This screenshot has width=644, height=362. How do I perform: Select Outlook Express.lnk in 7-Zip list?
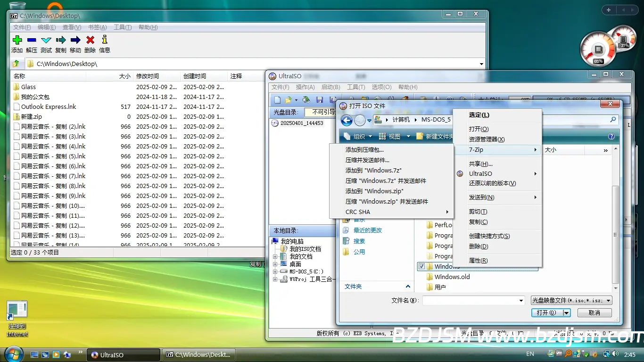coord(49,107)
